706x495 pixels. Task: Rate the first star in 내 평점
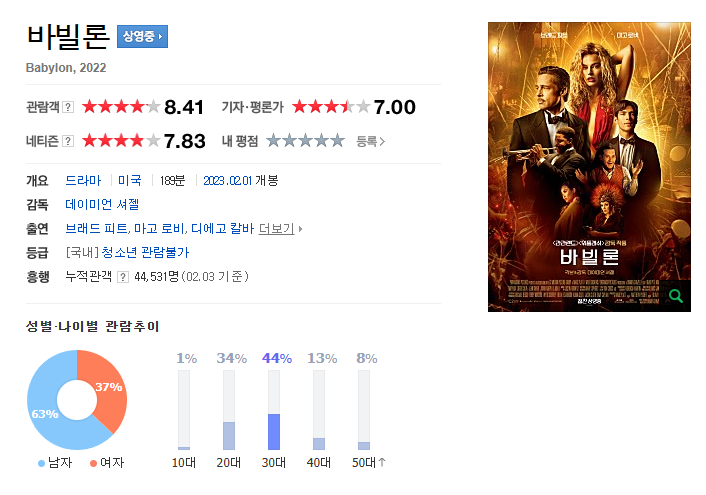click(x=273, y=141)
